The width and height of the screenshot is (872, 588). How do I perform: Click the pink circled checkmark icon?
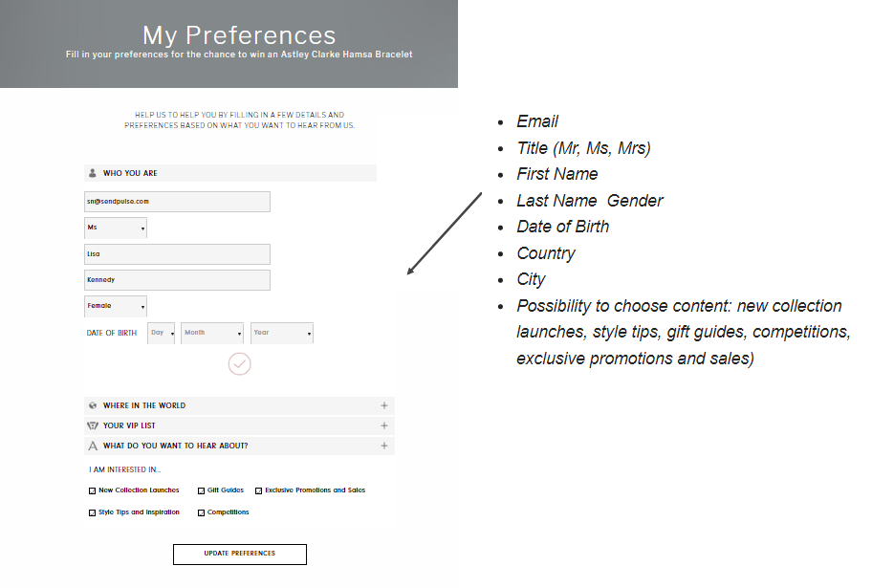(239, 363)
